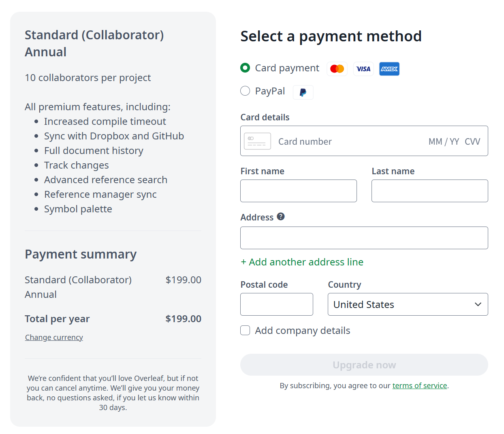504x434 pixels.
Task: Click the First name input field
Action: [299, 191]
